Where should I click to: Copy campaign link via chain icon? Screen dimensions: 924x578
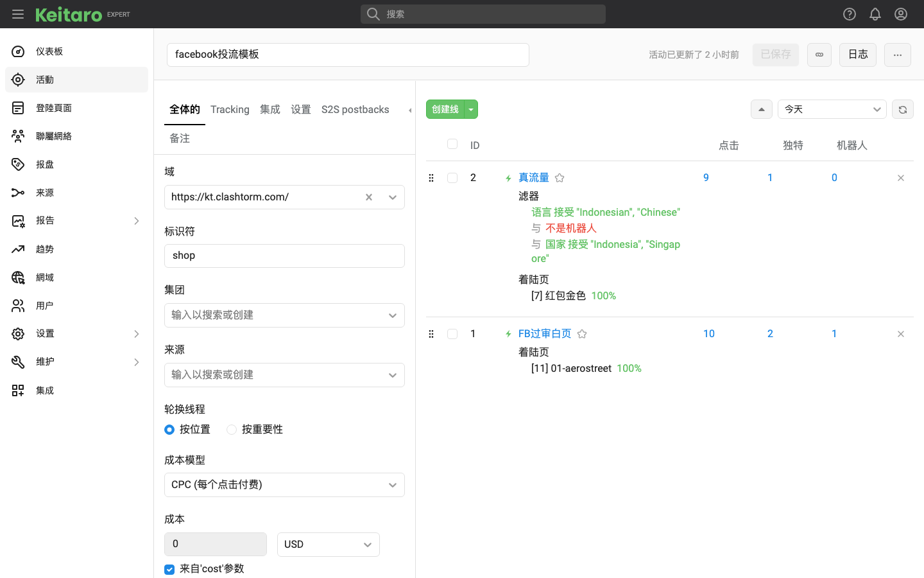(819, 55)
